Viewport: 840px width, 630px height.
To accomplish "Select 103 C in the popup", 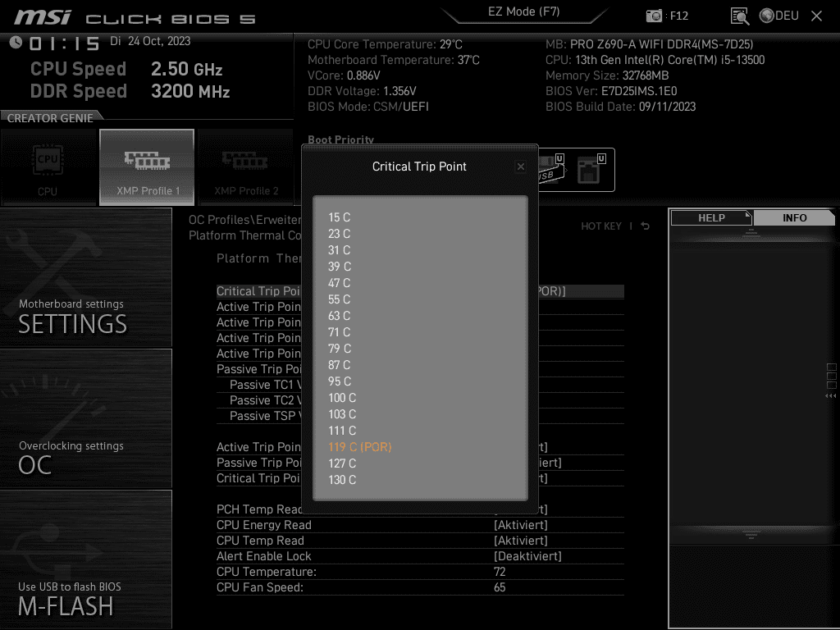I will [x=342, y=414].
